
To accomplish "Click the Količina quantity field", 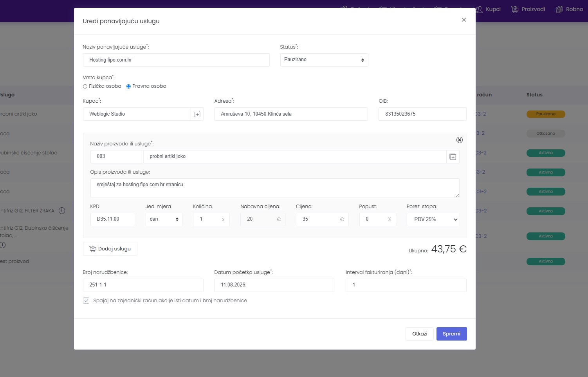I will coord(211,219).
